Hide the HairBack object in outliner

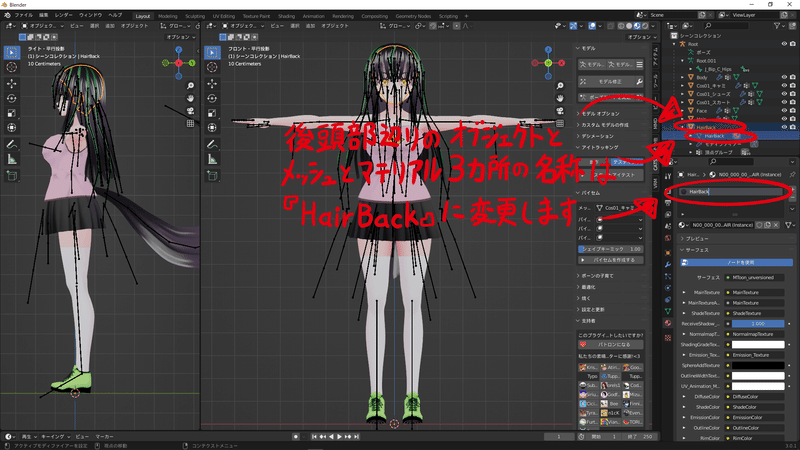784,127
